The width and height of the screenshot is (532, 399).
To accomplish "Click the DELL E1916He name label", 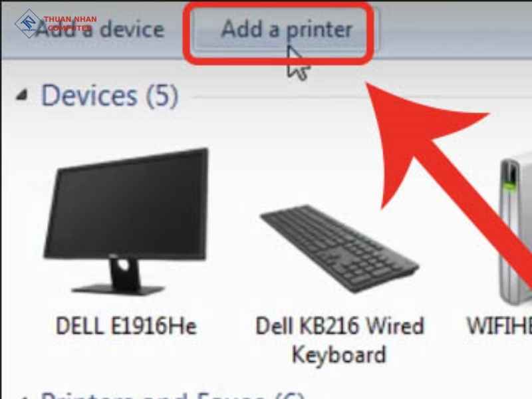I will pyautogui.click(x=126, y=326).
